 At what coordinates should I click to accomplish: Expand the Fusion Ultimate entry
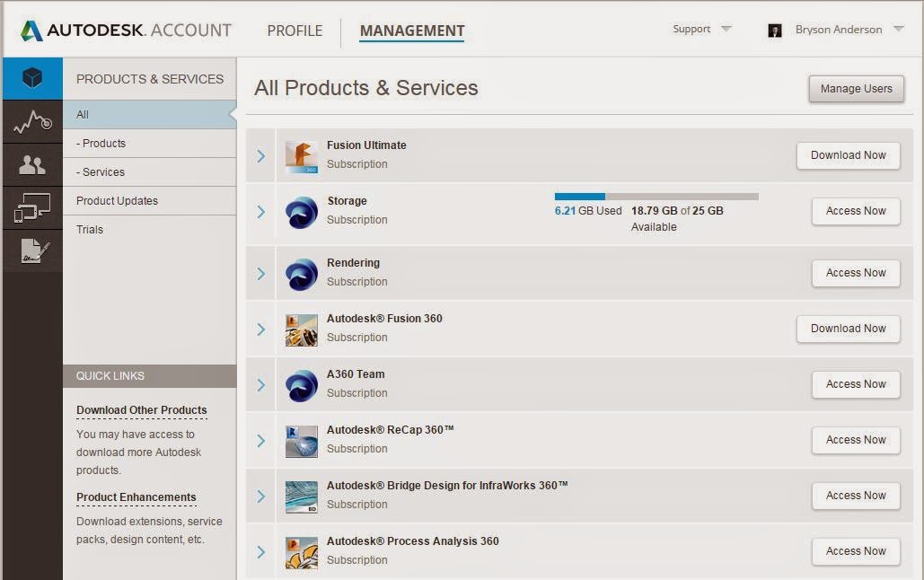pos(260,154)
